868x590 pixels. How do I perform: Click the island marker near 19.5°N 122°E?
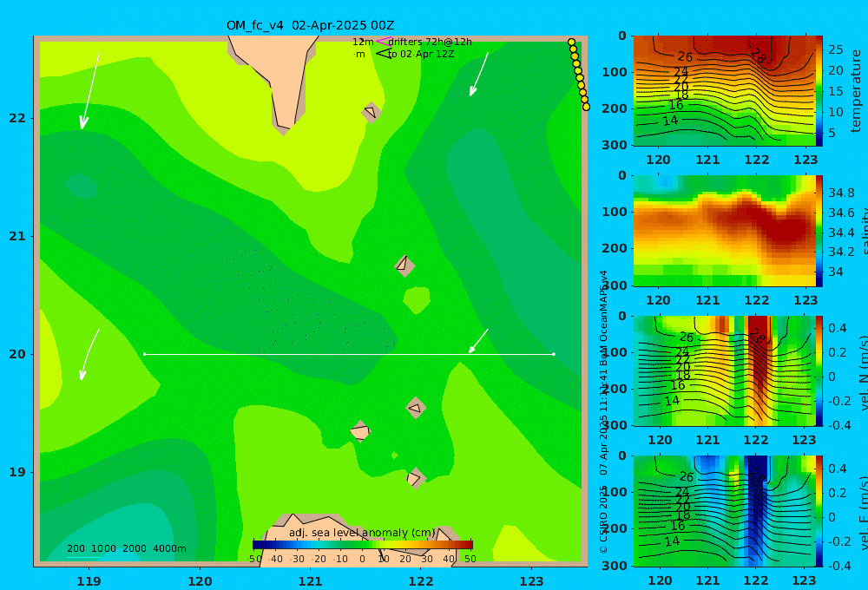click(416, 408)
